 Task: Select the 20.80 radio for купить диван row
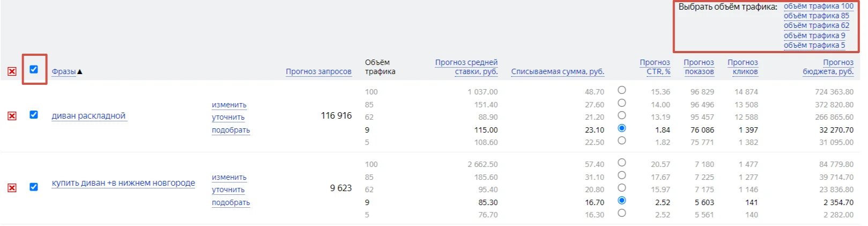(622, 188)
